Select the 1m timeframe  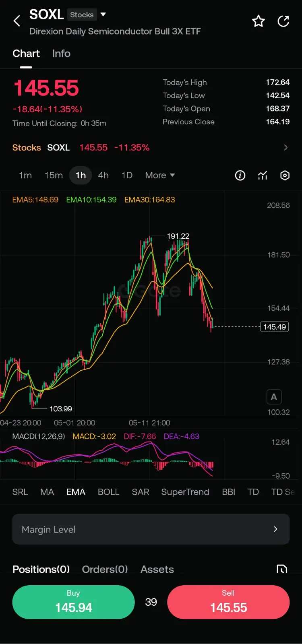point(25,175)
